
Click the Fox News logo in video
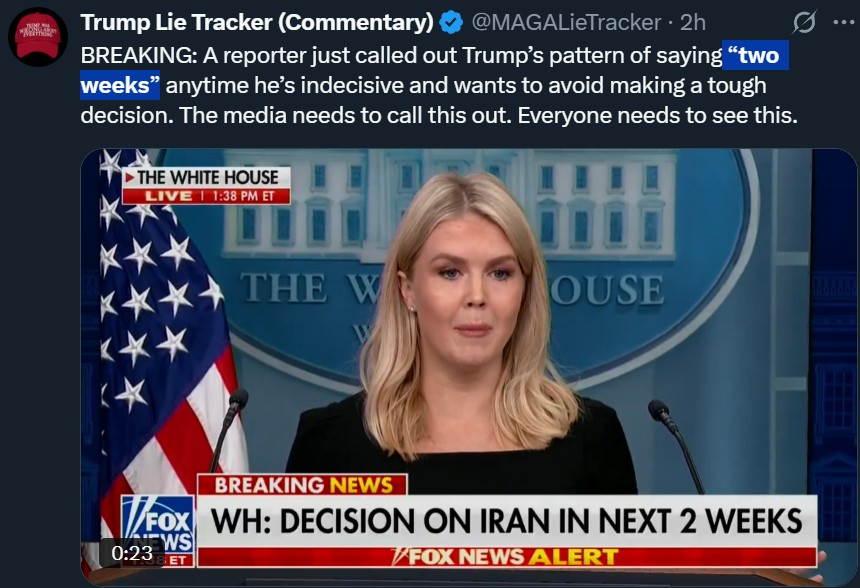(x=158, y=524)
